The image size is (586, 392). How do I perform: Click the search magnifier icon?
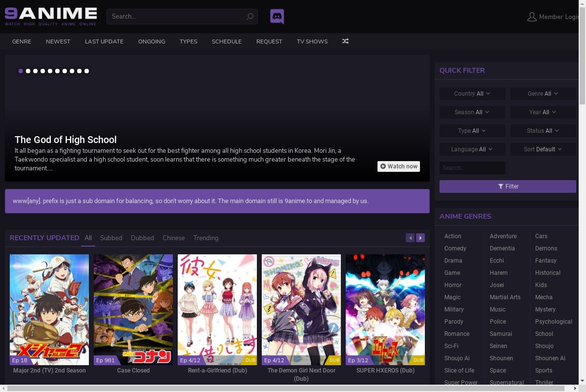250,17
